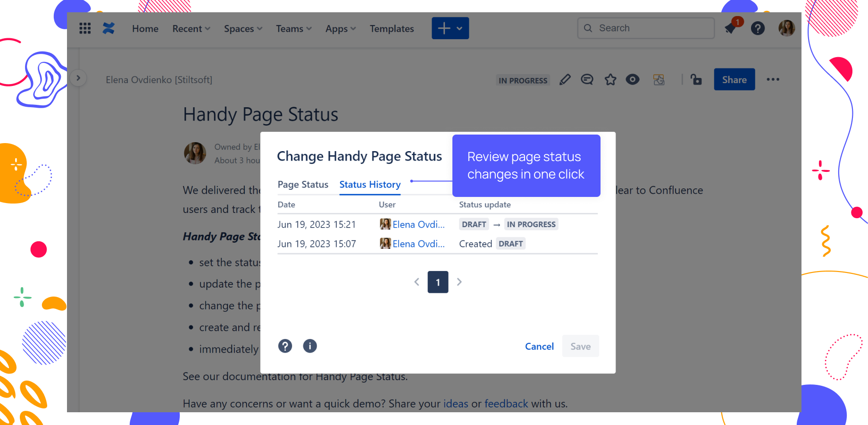Viewport: 868px width, 425px height.
Task: Select the Confluence home logo
Action: click(109, 28)
